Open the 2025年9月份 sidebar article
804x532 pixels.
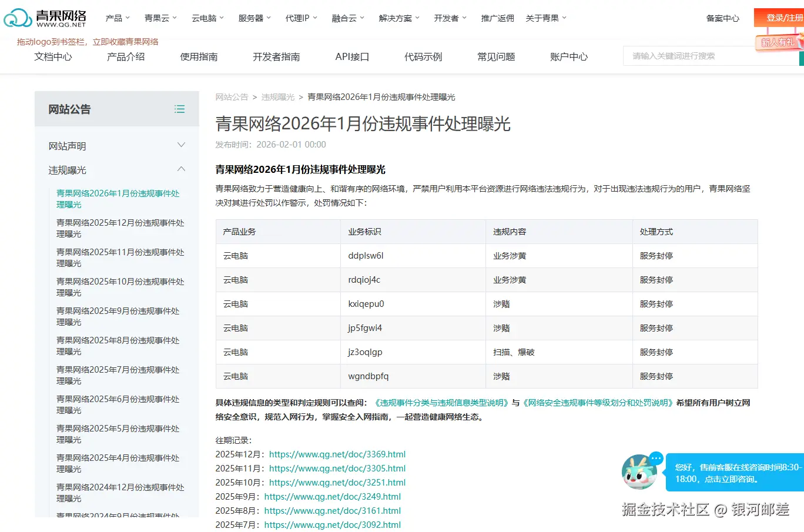[x=118, y=316]
